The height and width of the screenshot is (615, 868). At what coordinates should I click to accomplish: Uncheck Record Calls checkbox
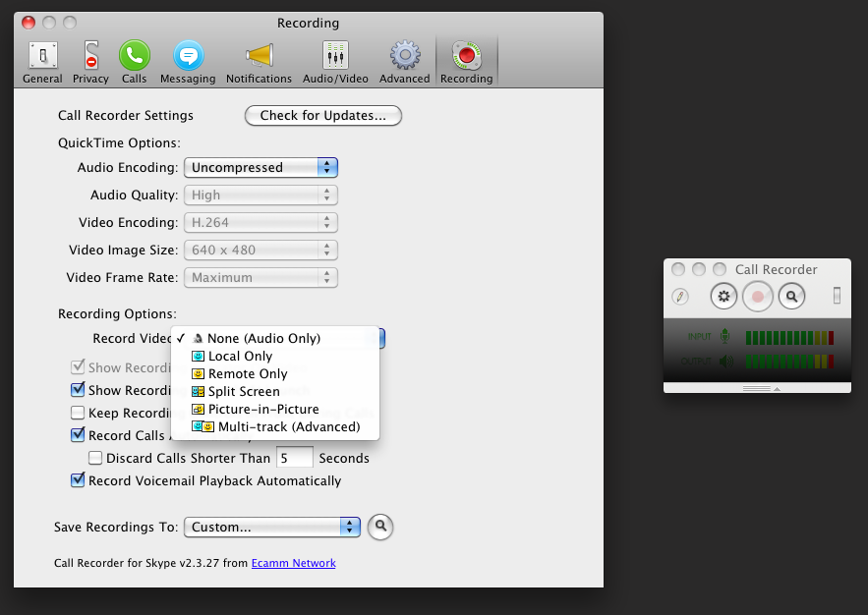point(78,434)
